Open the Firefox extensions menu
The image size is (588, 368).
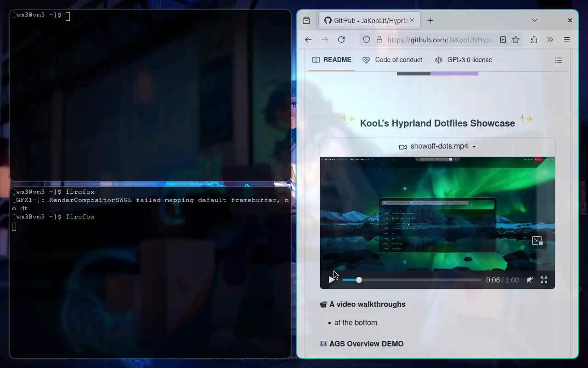click(534, 40)
